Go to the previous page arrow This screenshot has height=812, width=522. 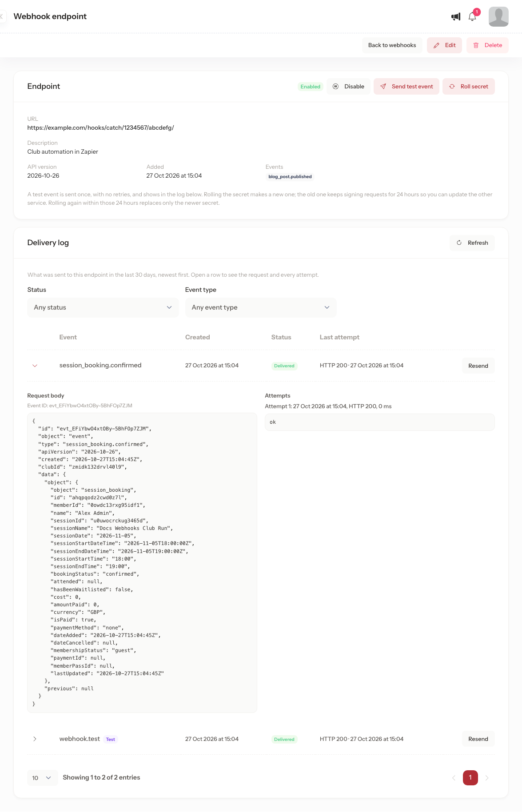454,778
